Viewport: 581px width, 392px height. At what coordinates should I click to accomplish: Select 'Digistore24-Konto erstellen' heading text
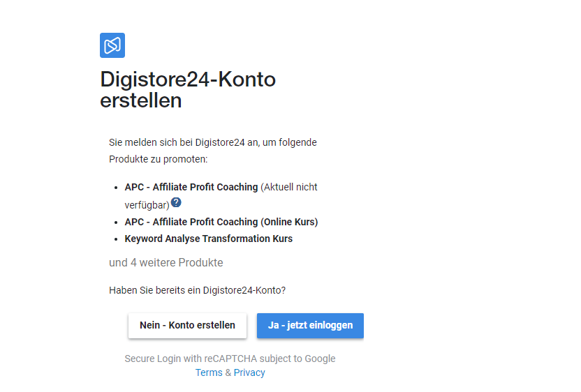(x=188, y=89)
